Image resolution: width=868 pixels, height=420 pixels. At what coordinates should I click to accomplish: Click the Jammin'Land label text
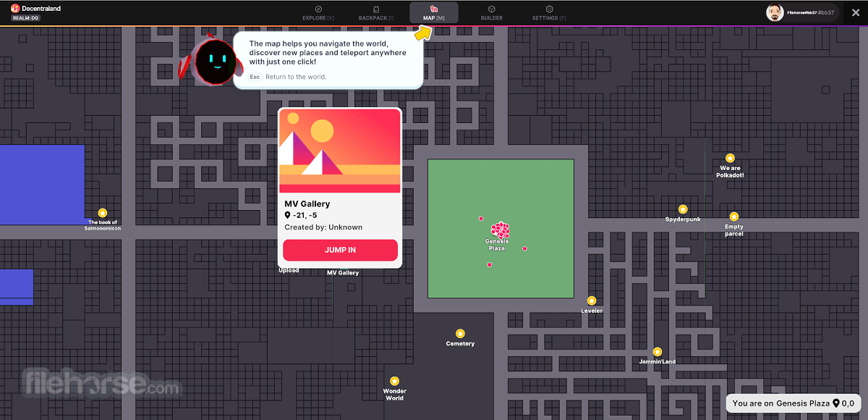click(x=658, y=362)
